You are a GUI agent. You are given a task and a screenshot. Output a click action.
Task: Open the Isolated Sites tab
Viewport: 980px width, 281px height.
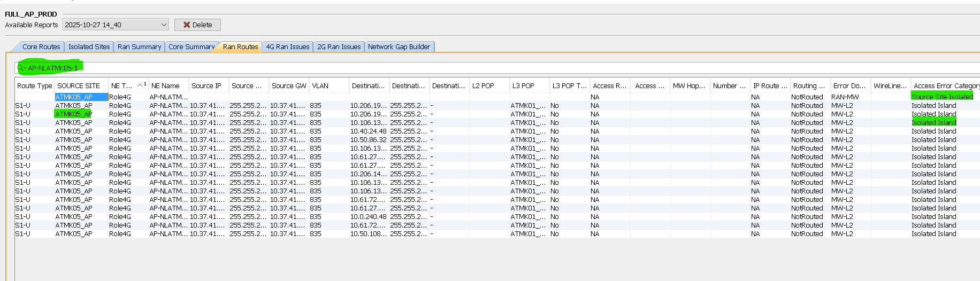89,47
